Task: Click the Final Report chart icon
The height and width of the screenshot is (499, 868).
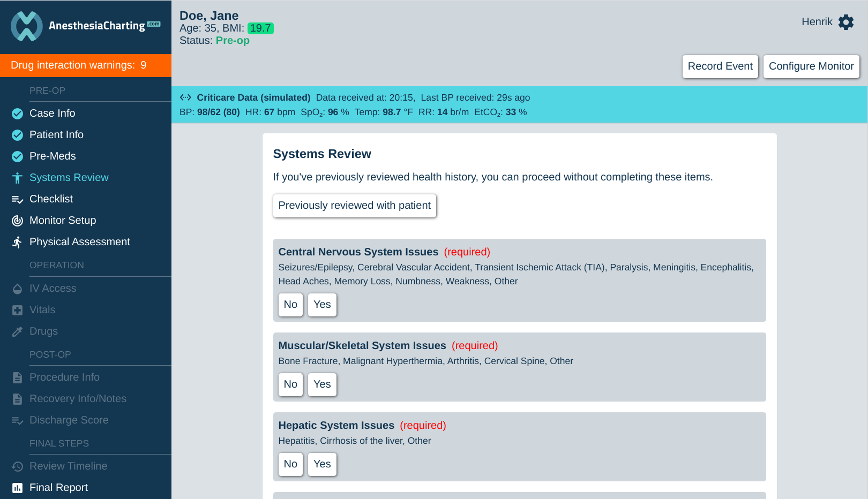Action: (18, 488)
